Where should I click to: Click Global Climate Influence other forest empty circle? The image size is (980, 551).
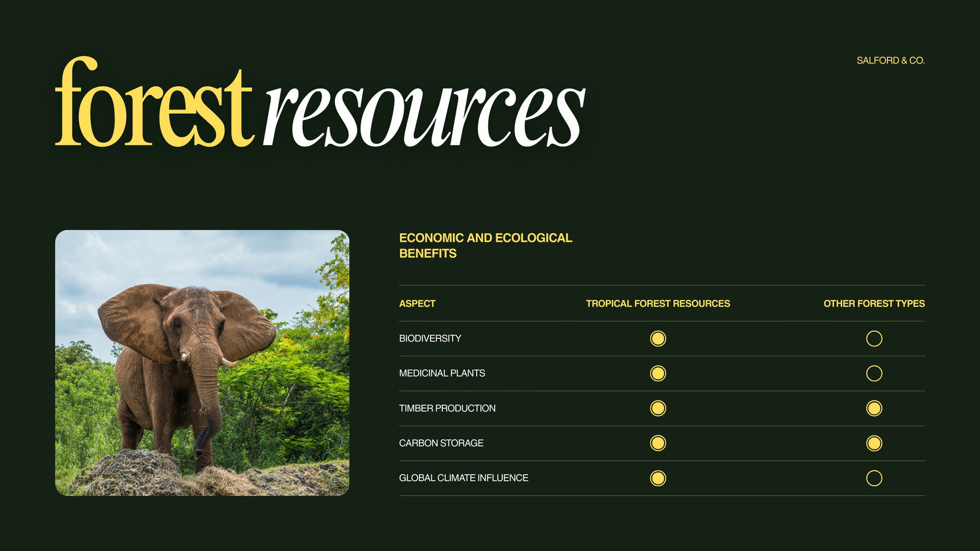click(874, 478)
